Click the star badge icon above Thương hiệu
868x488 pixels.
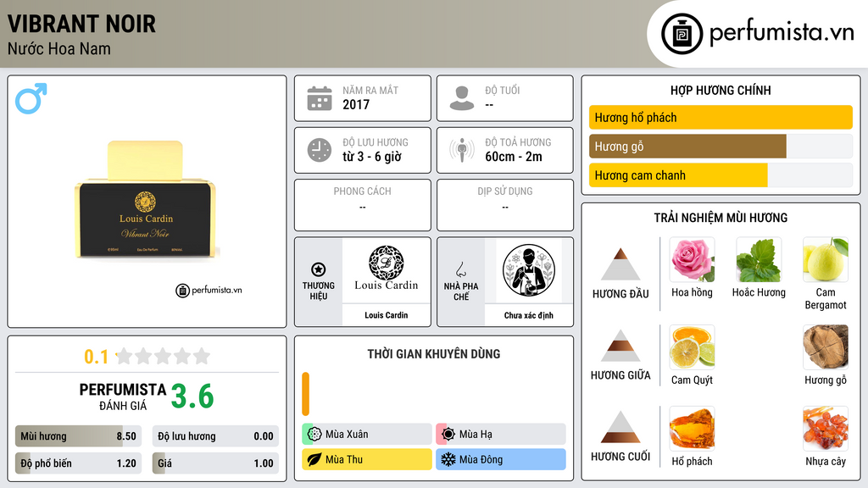319,269
